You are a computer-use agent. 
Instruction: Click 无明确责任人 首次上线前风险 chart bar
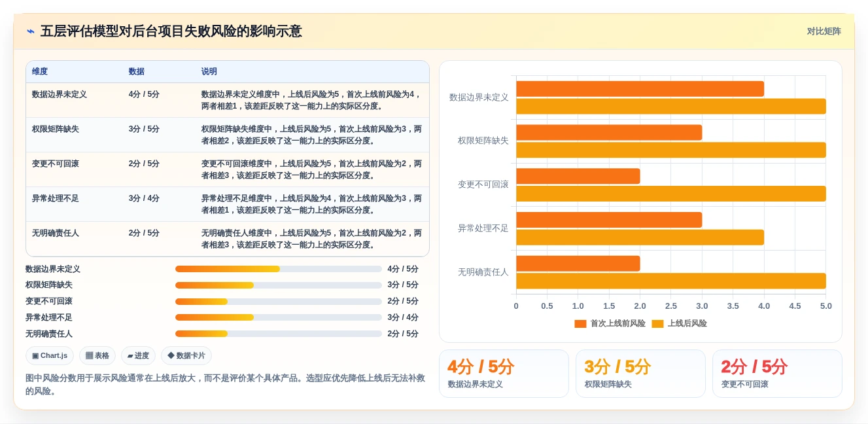(578, 263)
